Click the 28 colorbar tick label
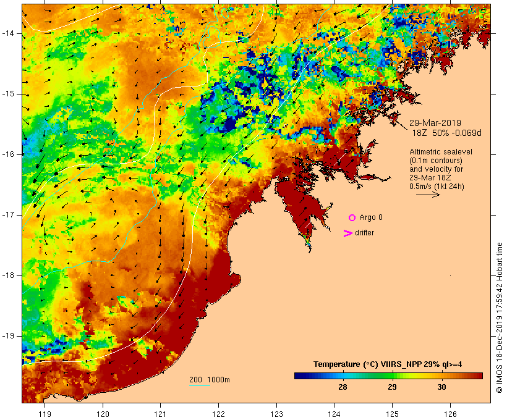Viewport: 507px width, 420px height. click(343, 387)
